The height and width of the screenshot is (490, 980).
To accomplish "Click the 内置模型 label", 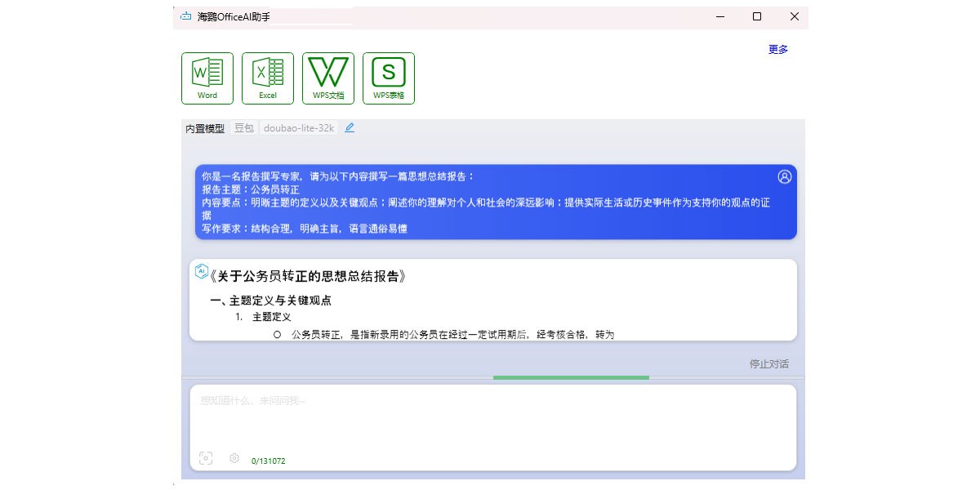I will 205,128.
